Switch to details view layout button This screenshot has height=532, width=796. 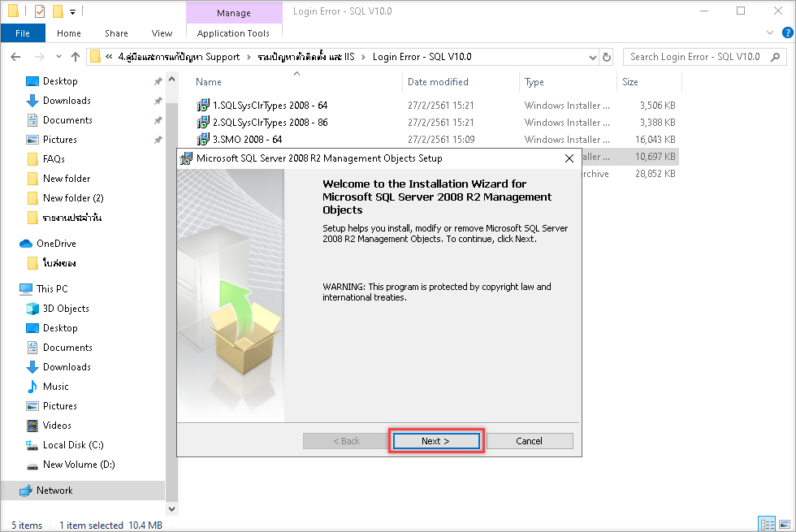pos(765,524)
